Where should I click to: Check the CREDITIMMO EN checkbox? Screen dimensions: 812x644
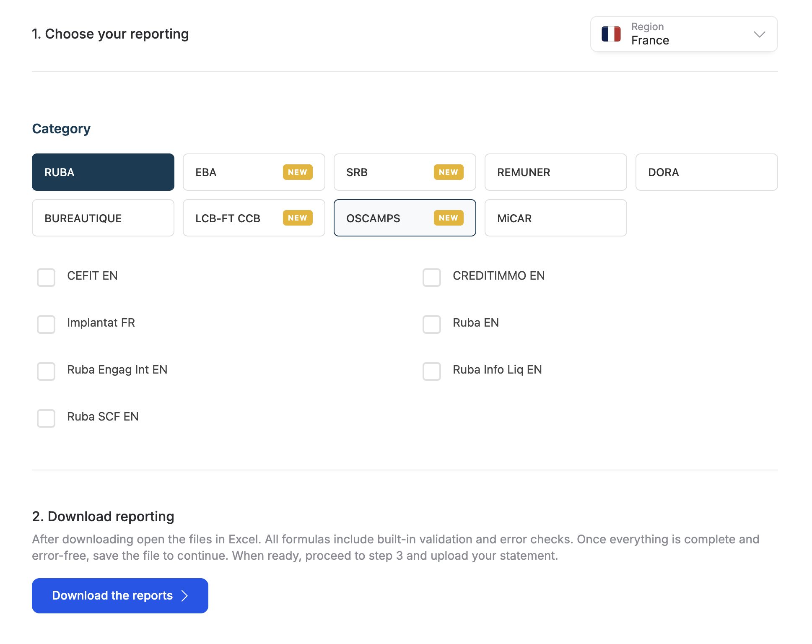coord(432,277)
